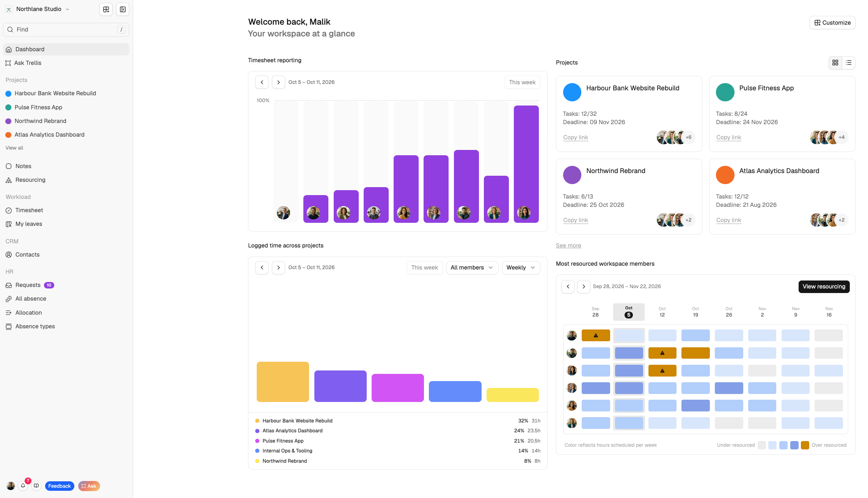Click the blue Feedback button
The image size is (868, 498).
pos(59,486)
